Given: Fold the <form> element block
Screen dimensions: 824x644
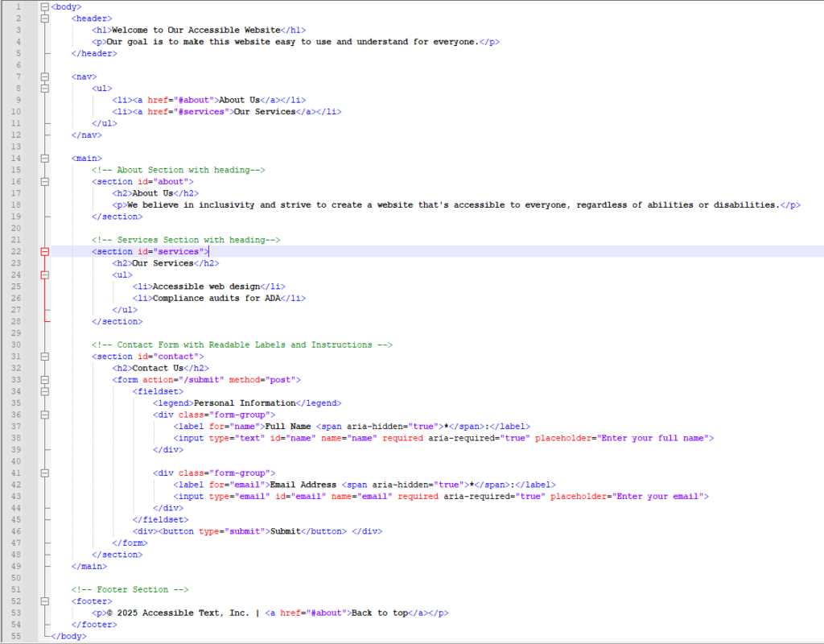Looking at the screenshot, I should coord(43,379).
